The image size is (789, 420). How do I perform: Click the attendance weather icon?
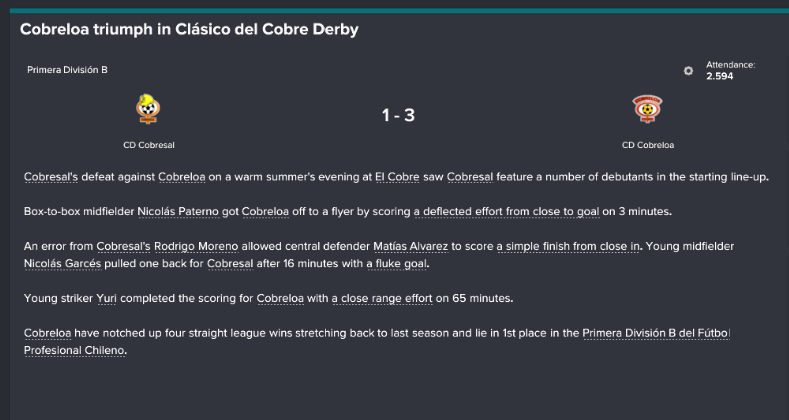pos(688,71)
